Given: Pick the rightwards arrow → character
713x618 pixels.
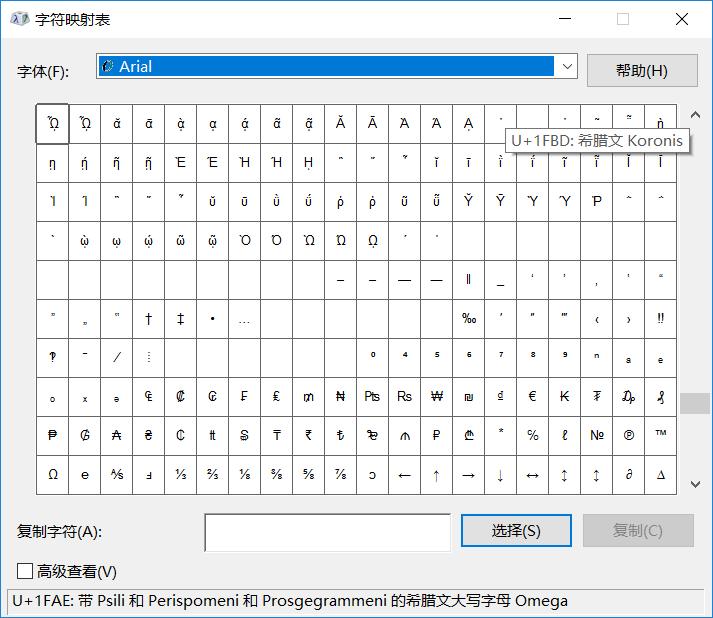Looking at the screenshot, I should click(468, 475).
